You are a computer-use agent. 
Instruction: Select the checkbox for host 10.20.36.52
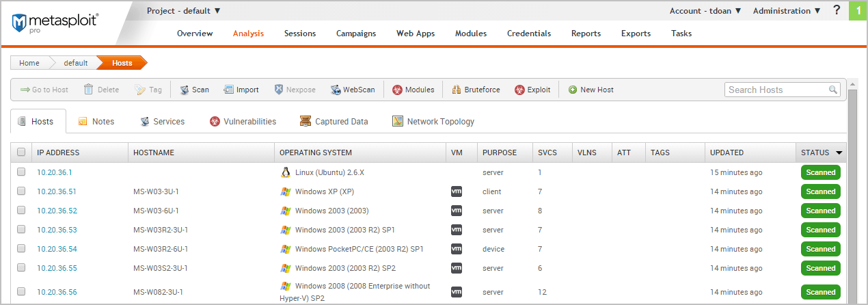21,211
